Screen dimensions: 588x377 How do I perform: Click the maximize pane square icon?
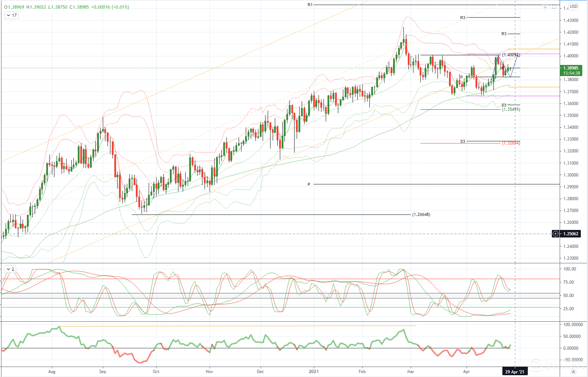554,7
